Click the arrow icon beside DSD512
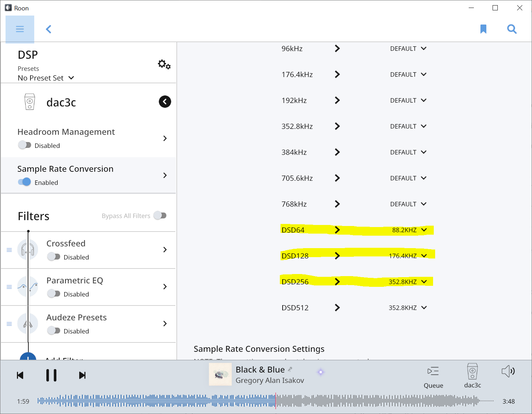 coord(337,308)
